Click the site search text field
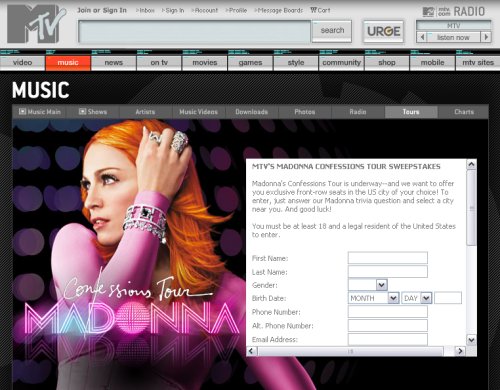500x390 pixels. pyautogui.click(x=195, y=32)
